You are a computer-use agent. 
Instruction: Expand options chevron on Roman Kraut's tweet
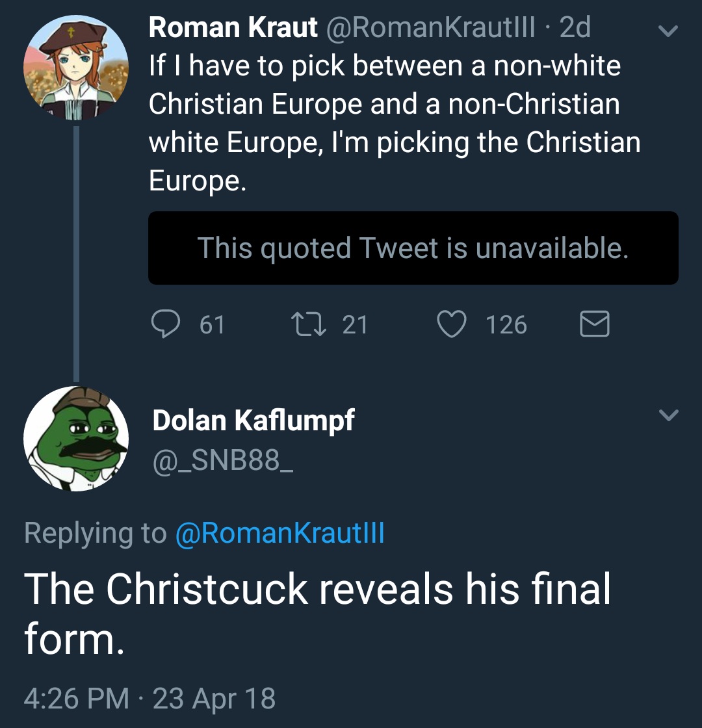668,31
